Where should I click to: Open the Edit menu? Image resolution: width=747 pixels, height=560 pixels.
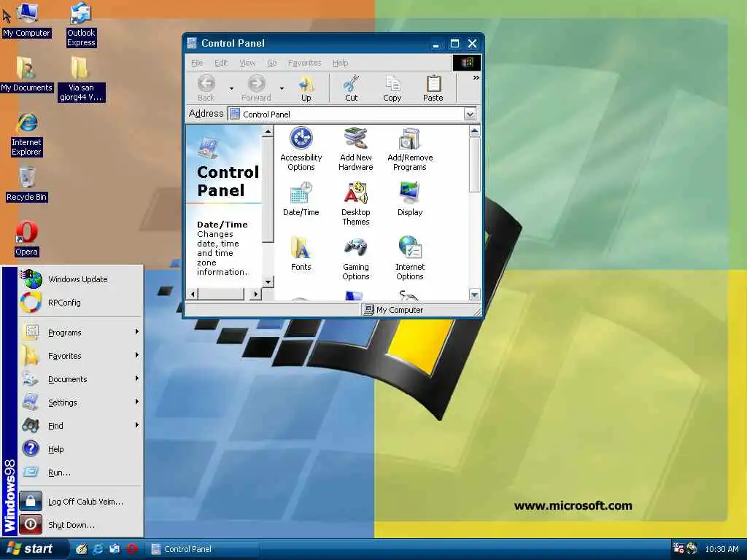point(221,63)
